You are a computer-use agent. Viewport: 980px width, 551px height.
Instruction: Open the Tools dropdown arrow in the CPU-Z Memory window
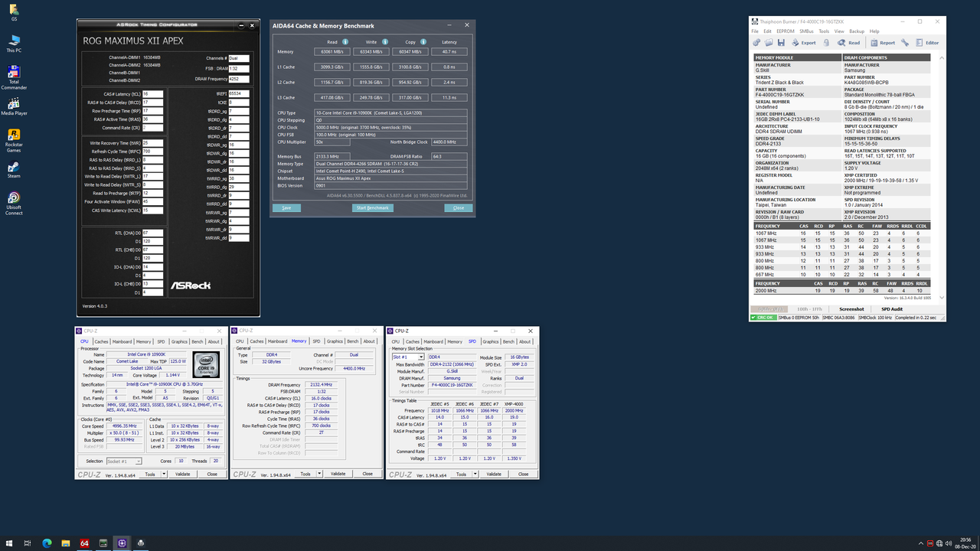[x=318, y=474]
